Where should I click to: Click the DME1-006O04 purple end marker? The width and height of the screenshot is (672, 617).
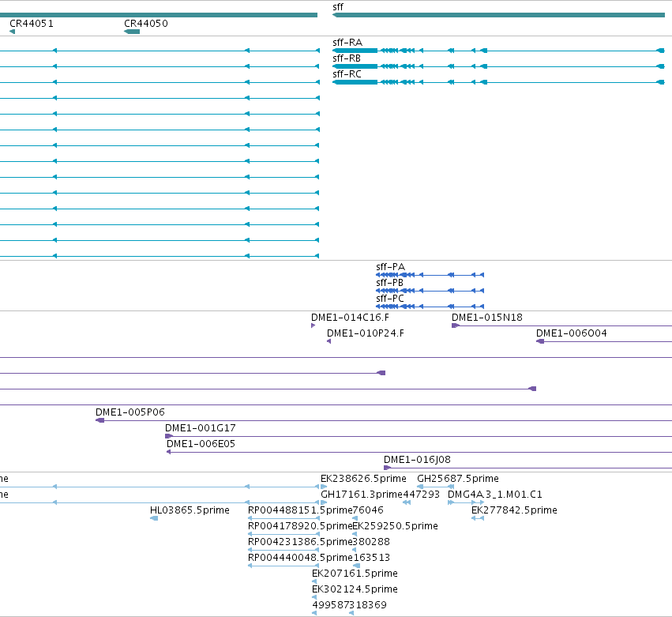(540, 342)
